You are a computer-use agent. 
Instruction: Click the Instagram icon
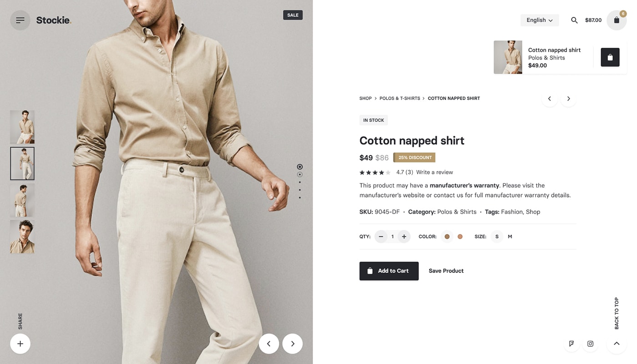tap(590, 344)
